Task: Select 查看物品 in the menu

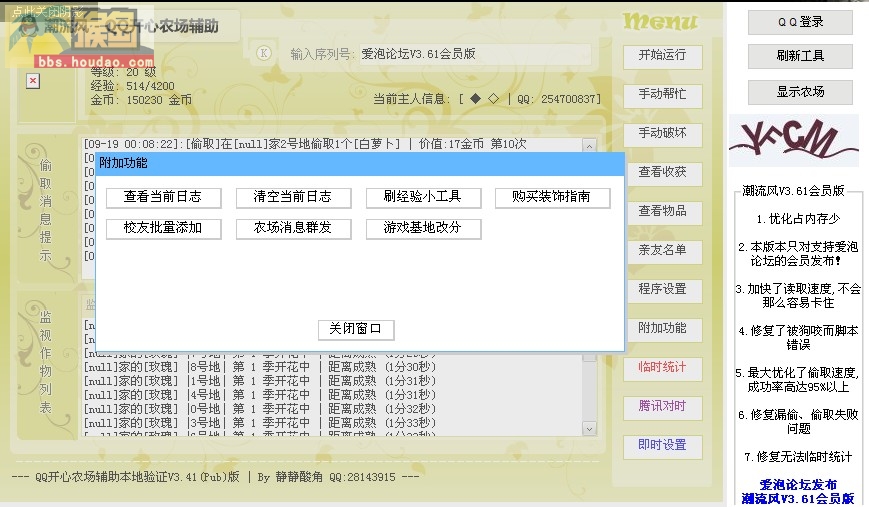Action: pos(662,212)
